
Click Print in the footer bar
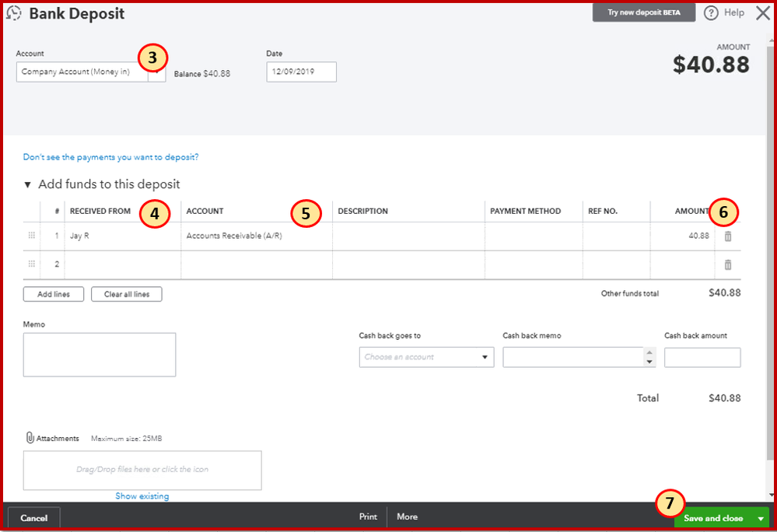coord(368,516)
